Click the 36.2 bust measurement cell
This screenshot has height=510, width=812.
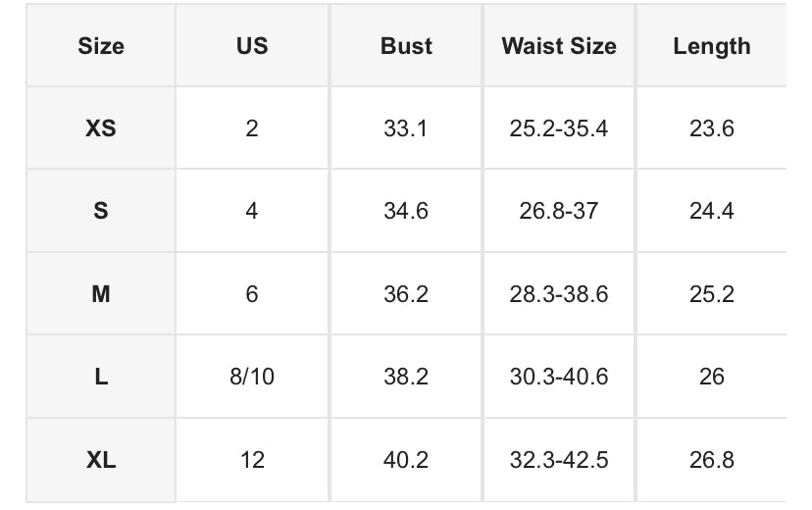pyautogui.click(x=406, y=294)
